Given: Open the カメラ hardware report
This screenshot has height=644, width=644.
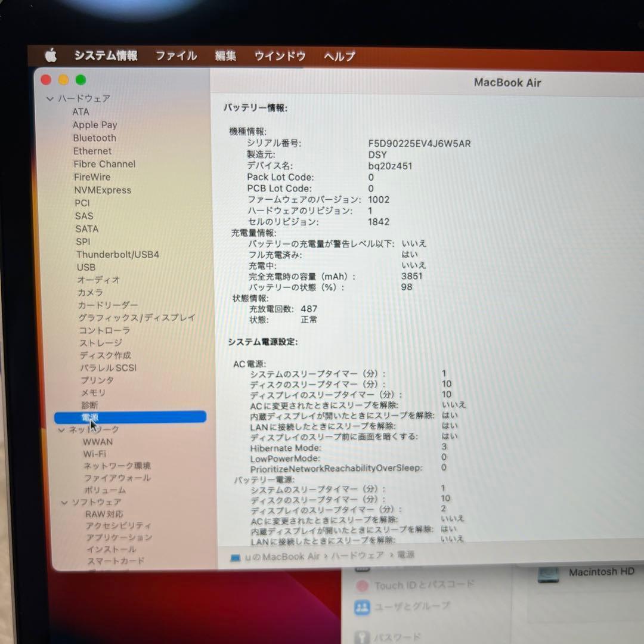Looking at the screenshot, I should pos(90,292).
